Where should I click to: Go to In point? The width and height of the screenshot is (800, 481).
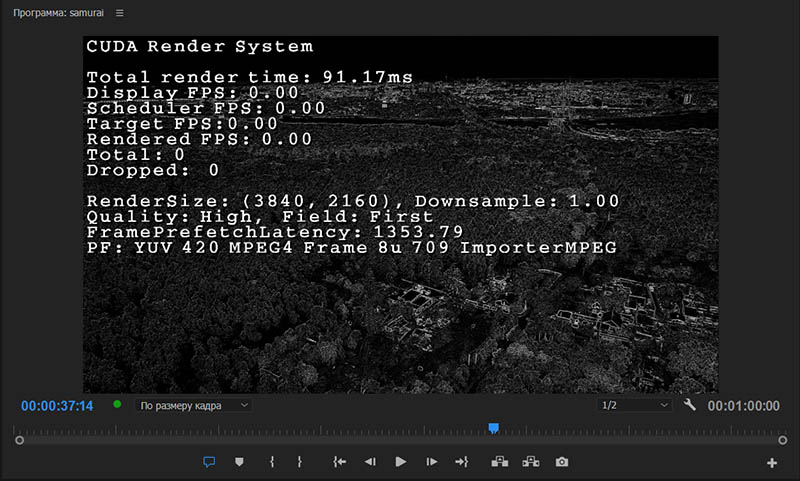click(x=340, y=462)
